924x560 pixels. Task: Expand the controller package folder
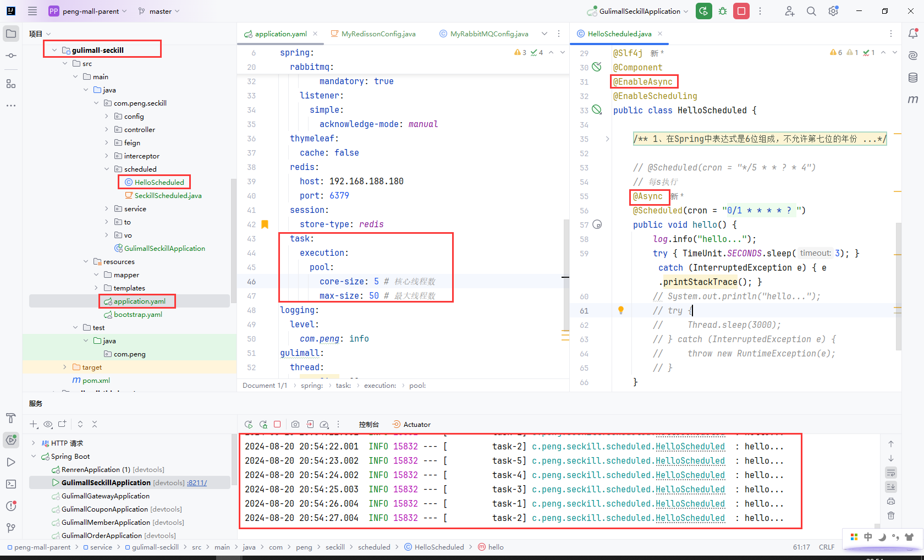tap(107, 129)
